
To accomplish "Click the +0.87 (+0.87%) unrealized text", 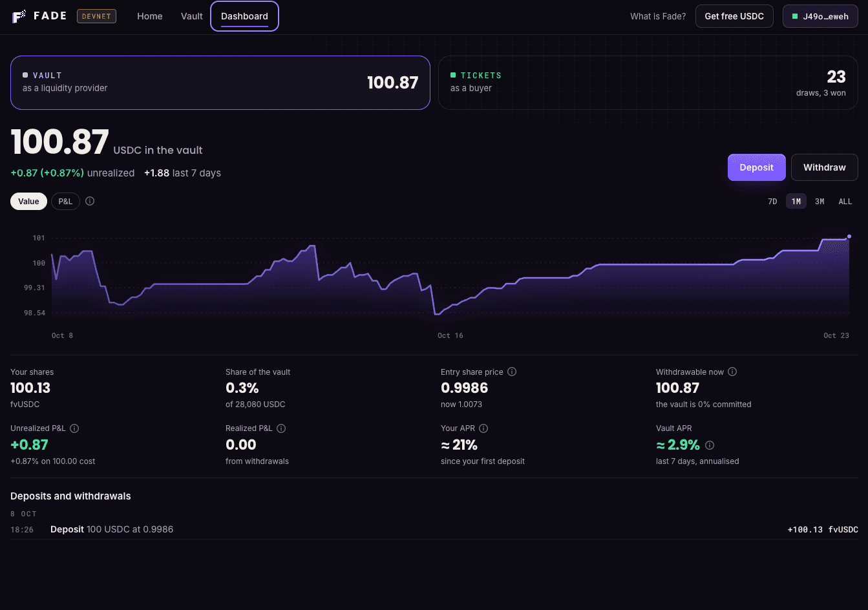I will (x=72, y=173).
